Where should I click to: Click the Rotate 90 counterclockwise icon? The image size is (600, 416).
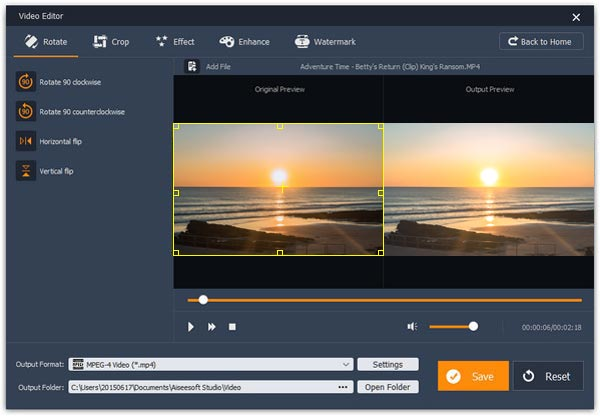25,112
